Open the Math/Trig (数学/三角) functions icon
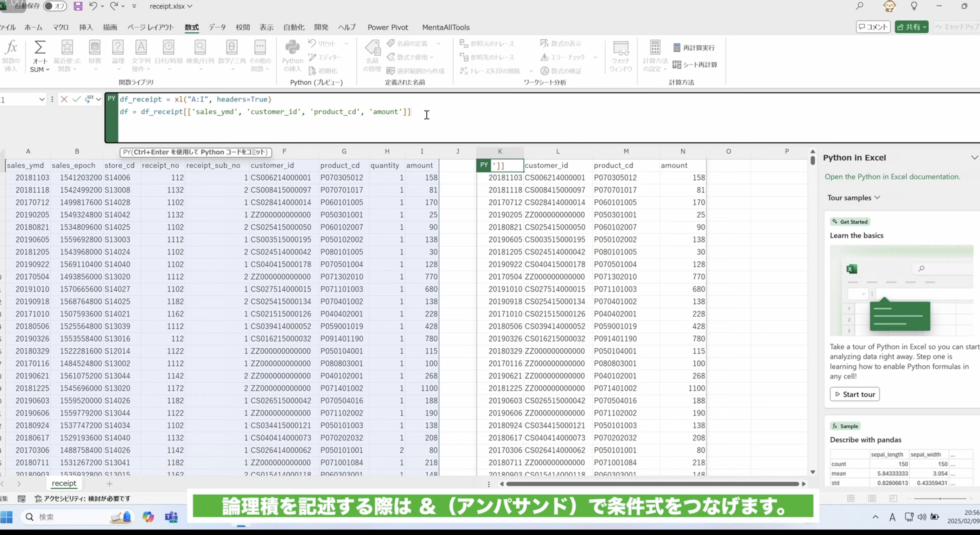 pyautogui.click(x=231, y=47)
